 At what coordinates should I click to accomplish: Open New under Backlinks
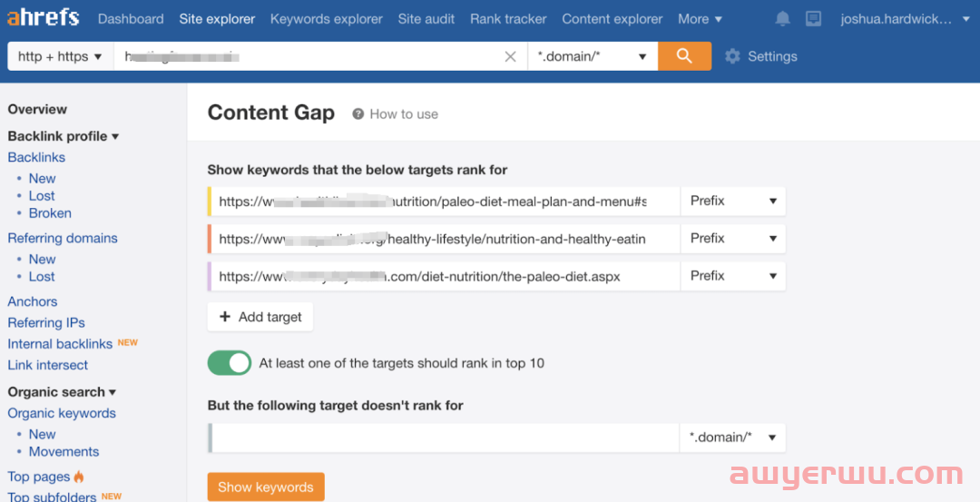pos(42,178)
